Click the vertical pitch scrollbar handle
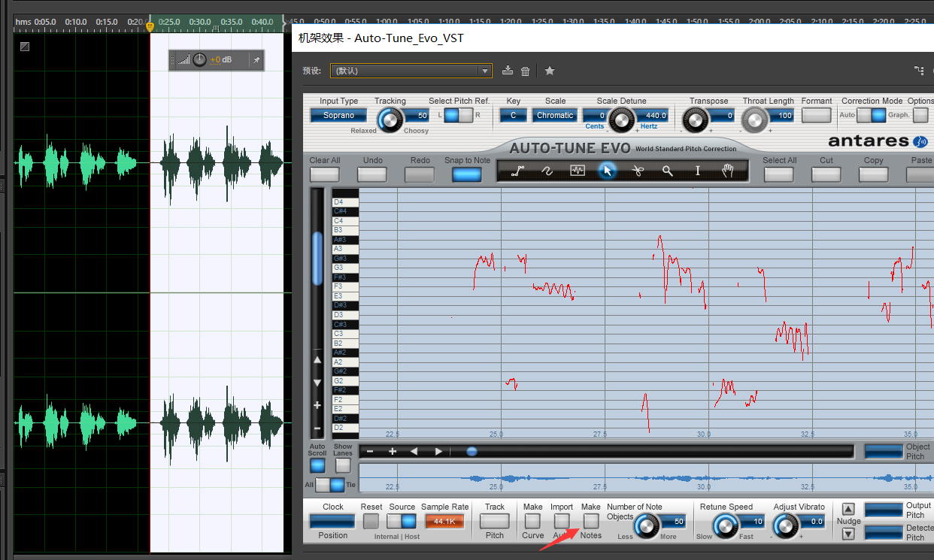934x560 pixels. 317,259
